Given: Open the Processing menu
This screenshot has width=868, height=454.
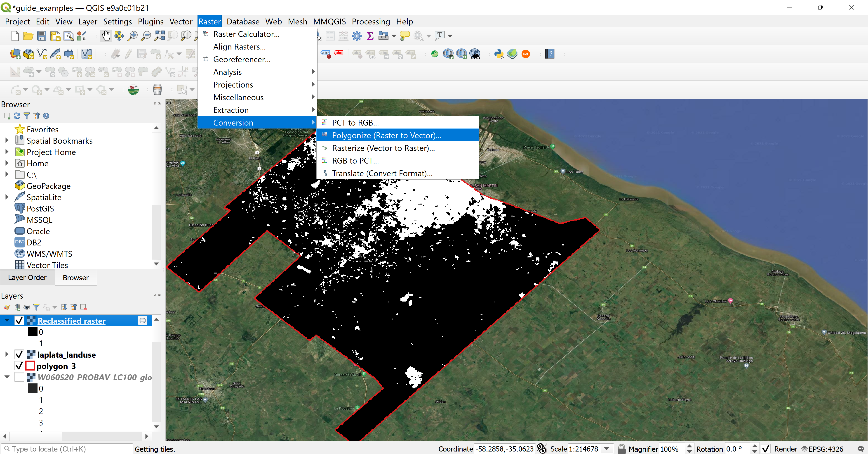Looking at the screenshot, I should click(x=371, y=21).
